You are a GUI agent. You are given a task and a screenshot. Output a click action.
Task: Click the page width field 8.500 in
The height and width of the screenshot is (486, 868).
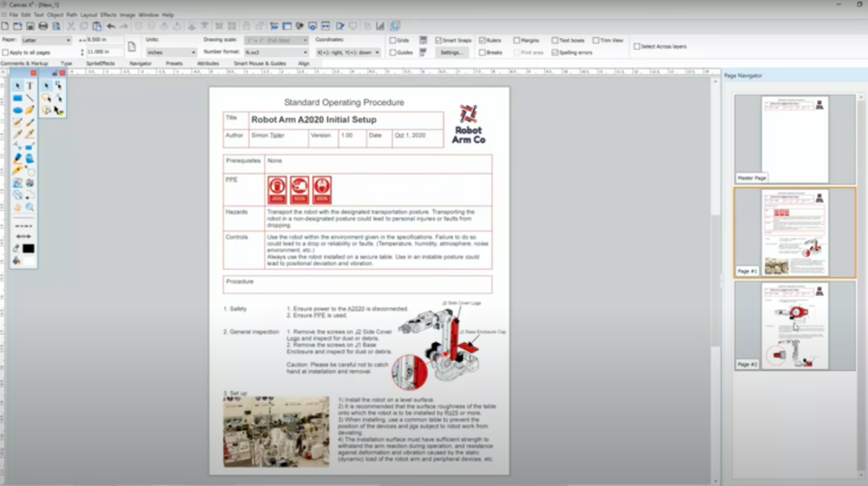[x=104, y=40]
